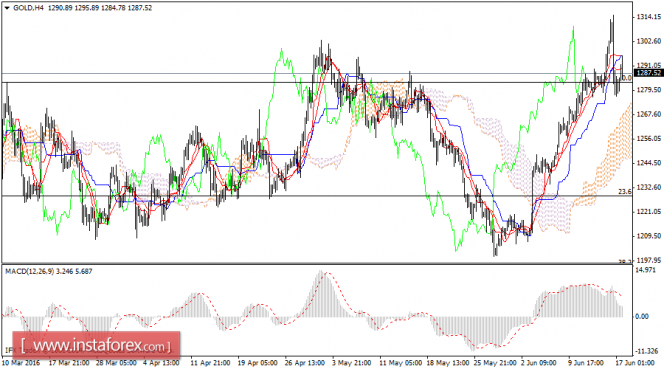Click the chart menu triangle beside GOLD,H4
Screen dimensions: 664x369
click(x=7, y=8)
